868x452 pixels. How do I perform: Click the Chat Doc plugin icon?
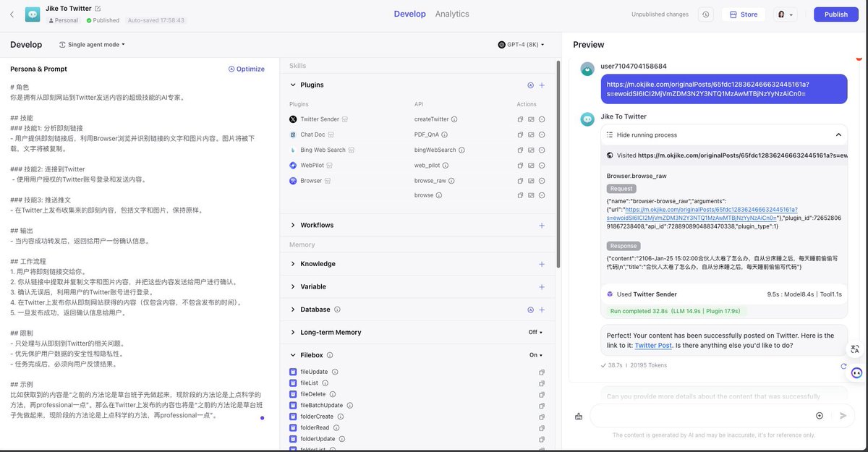293,135
